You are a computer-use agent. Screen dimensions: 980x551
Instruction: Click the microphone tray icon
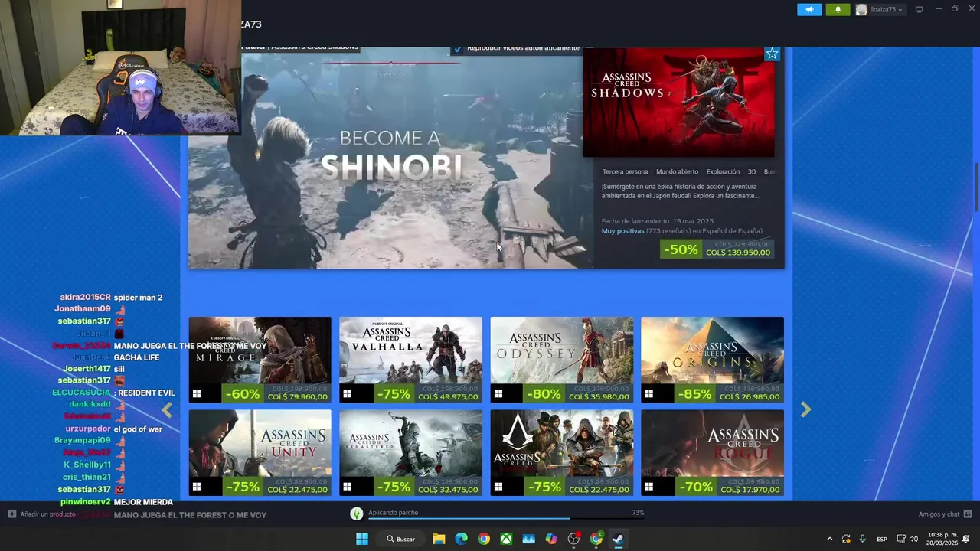click(x=862, y=539)
